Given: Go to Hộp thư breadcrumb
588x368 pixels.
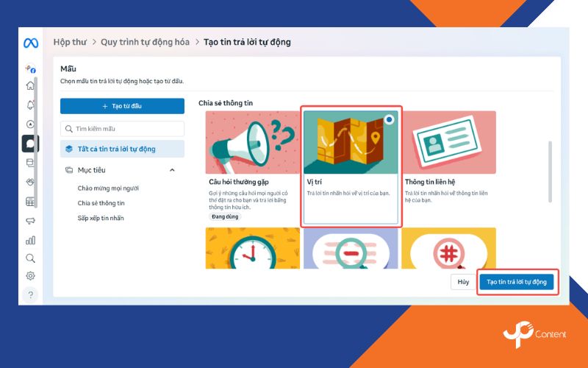Looking at the screenshot, I should tap(71, 42).
